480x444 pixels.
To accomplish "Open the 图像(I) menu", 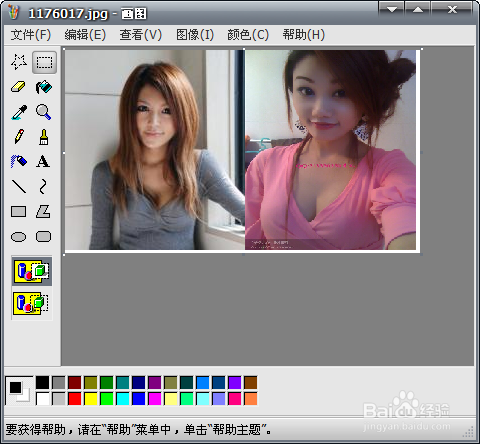I will click(x=195, y=35).
